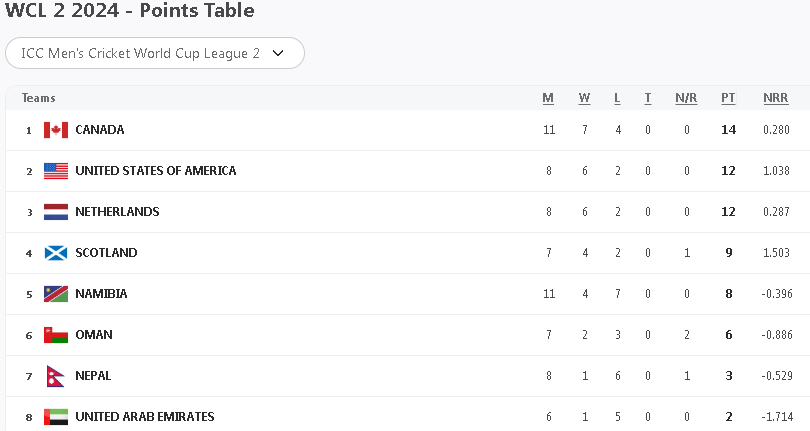Sort table by M matches column
This screenshot has width=810, height=431.
548,98
